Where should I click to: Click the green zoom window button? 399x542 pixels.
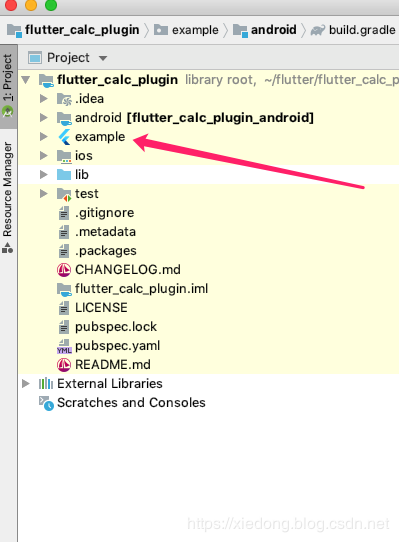point(51,5)
